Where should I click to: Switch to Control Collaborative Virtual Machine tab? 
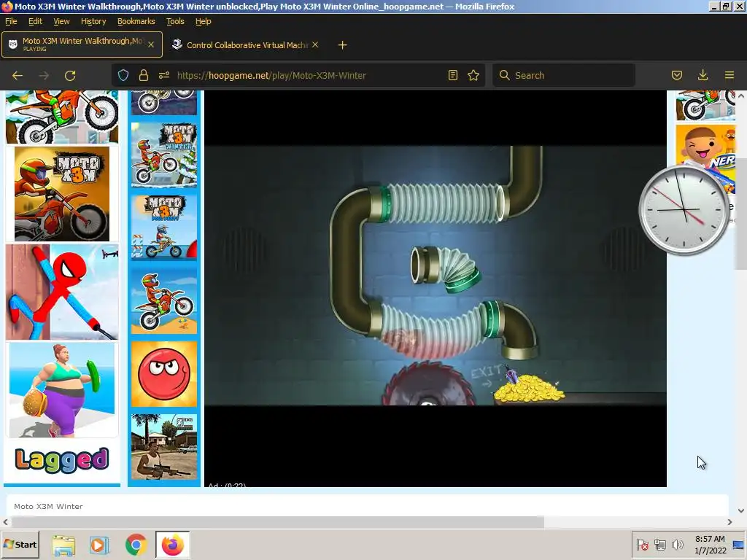point(245,44)
